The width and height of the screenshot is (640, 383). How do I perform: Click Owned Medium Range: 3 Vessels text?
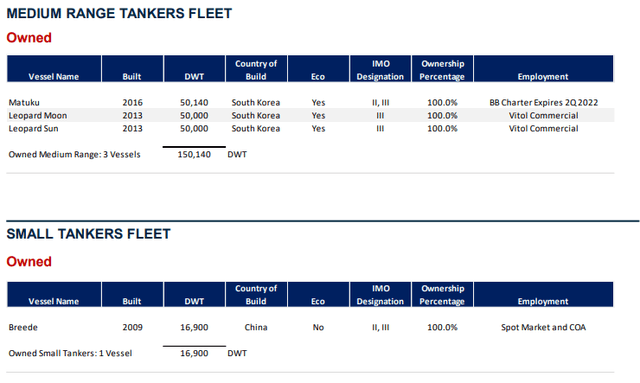(x=74, y=154)
